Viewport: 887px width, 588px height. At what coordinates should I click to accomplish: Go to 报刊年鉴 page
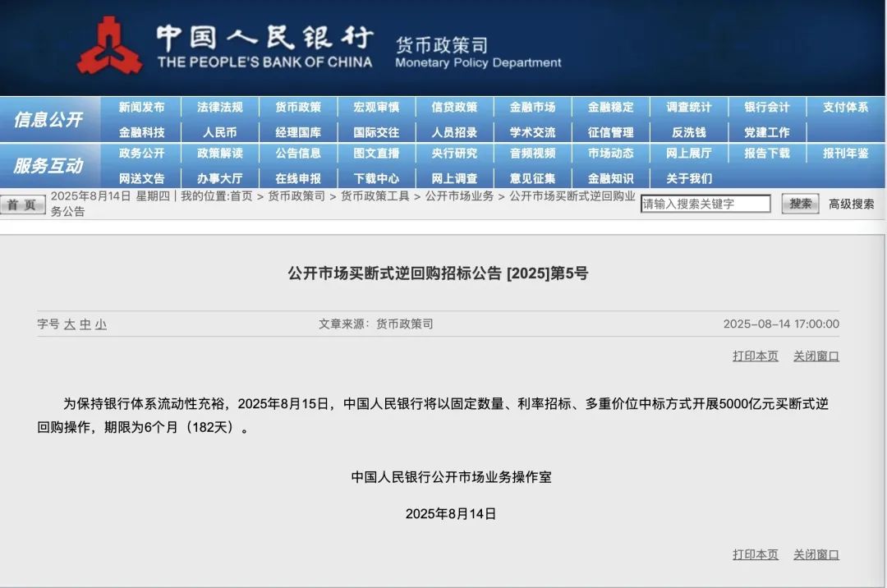coord(845,154)
